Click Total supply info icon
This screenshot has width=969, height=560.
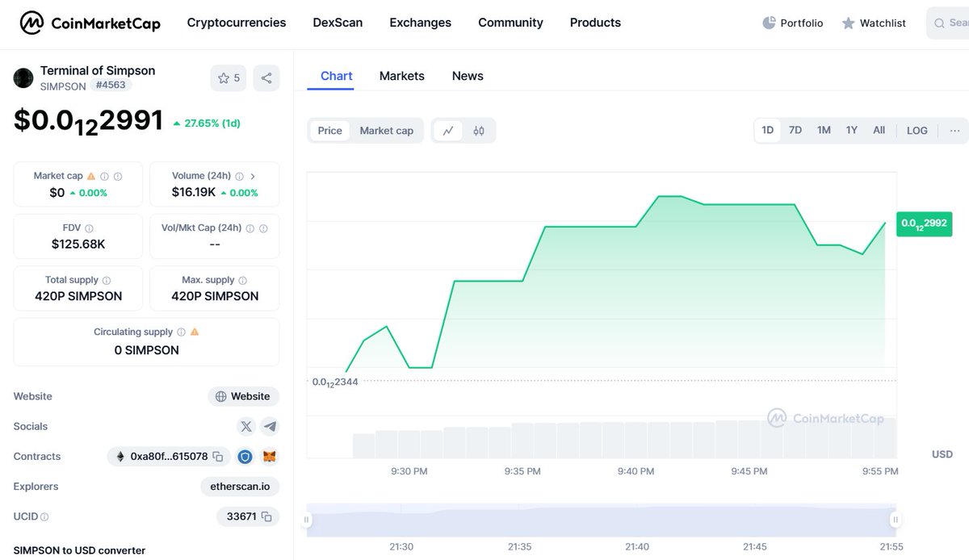[x=107, y=280]
